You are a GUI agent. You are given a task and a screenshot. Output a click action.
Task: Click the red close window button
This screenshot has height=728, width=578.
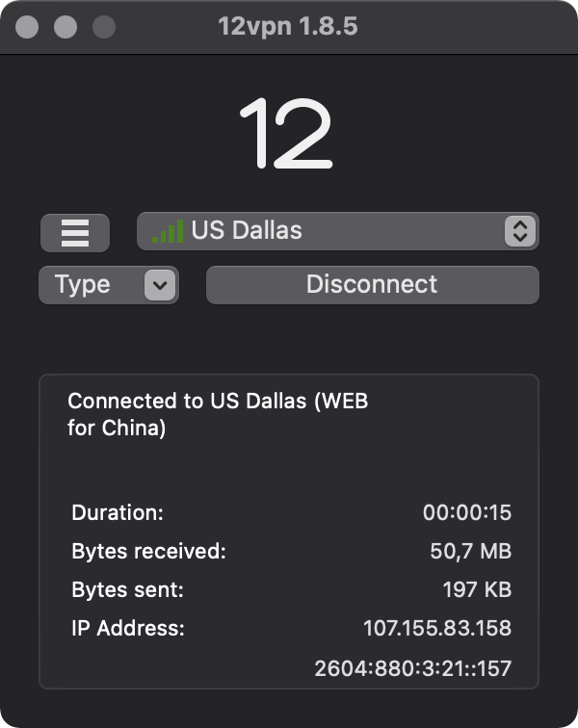pos(28,26)
